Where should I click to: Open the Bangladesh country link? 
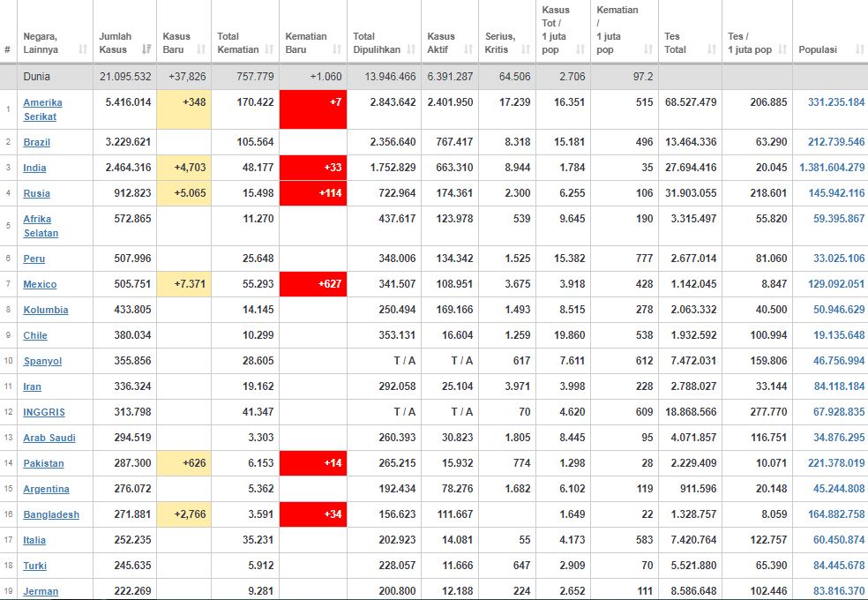pyautogui.click(x=51, y=514)
